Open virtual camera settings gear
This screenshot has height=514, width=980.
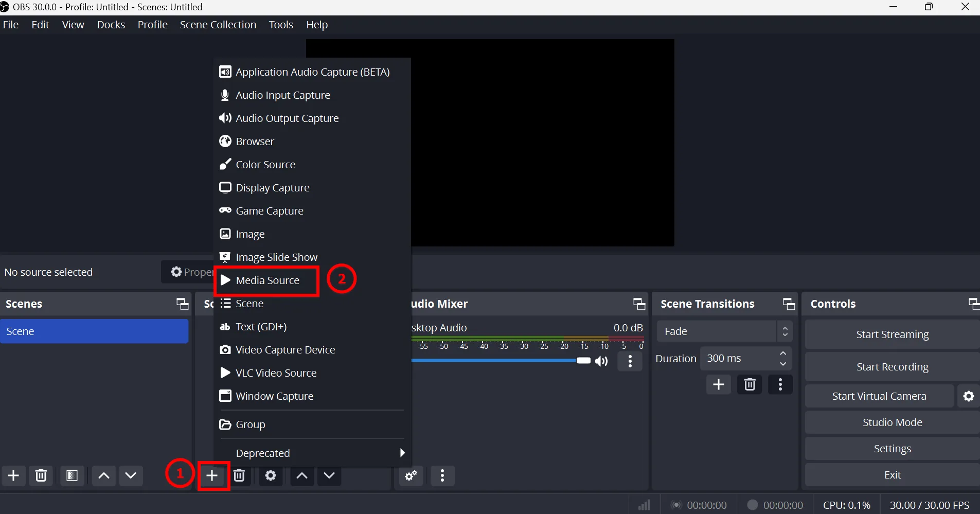coord(969,396)
